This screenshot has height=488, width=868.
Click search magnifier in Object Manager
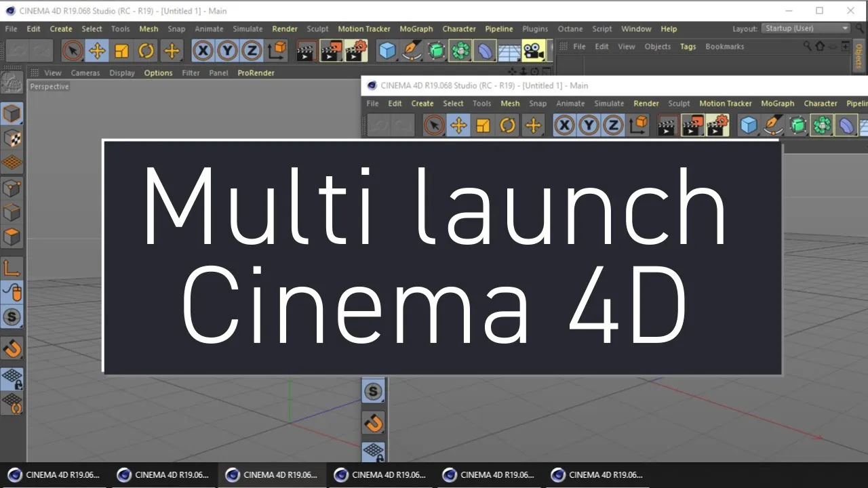coord(807,46)
